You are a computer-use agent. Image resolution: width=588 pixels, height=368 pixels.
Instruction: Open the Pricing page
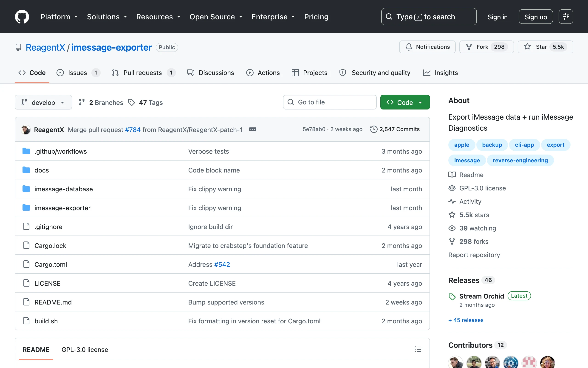pyautogui.click(x=316, y=17)
